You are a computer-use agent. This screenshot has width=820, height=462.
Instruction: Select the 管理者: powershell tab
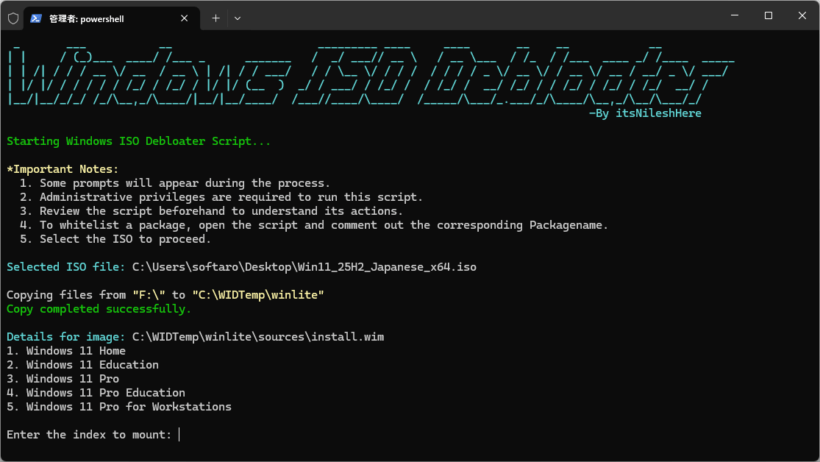[112, 19]
